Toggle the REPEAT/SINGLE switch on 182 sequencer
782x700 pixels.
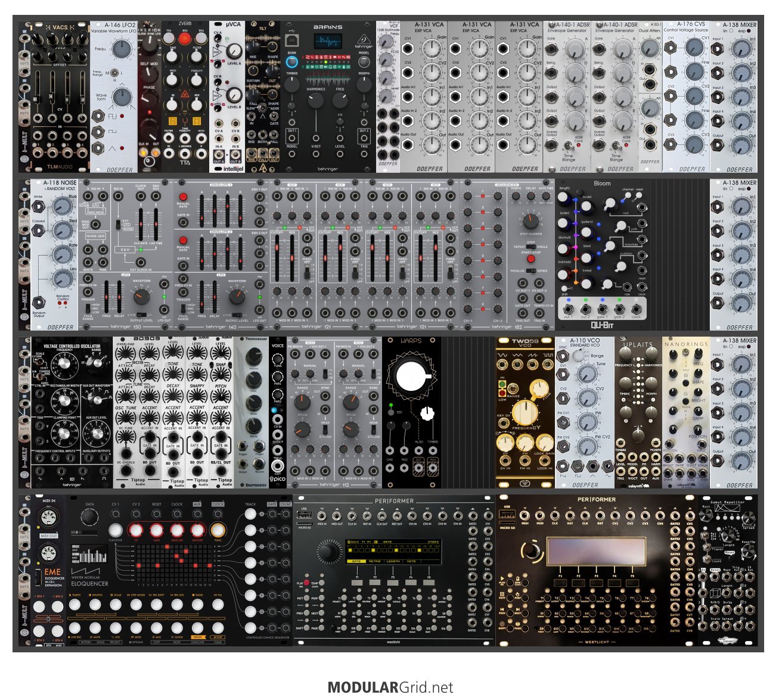click(x=530, y=246)
